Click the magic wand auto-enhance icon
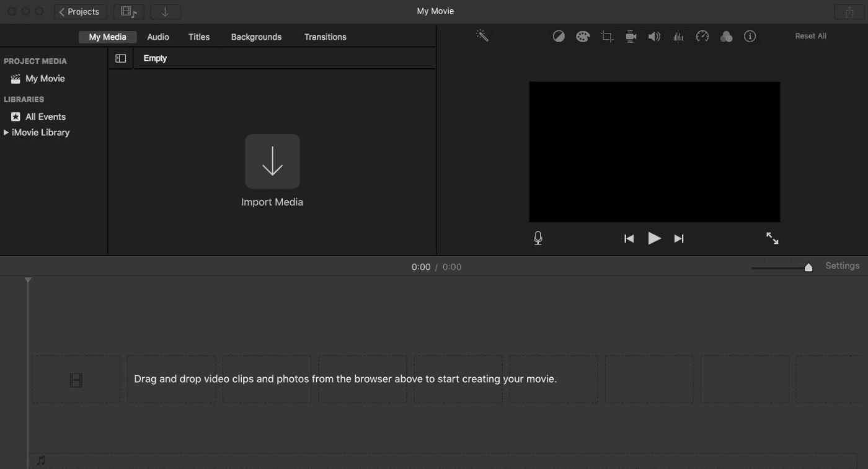Viewport: 868px width, 469px height. [482, 36]
